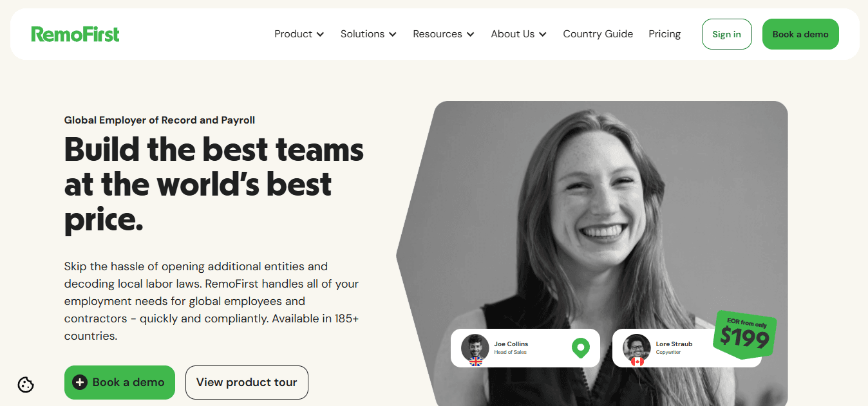
Task: Open the Country Guide page
Action: [598, 34]
